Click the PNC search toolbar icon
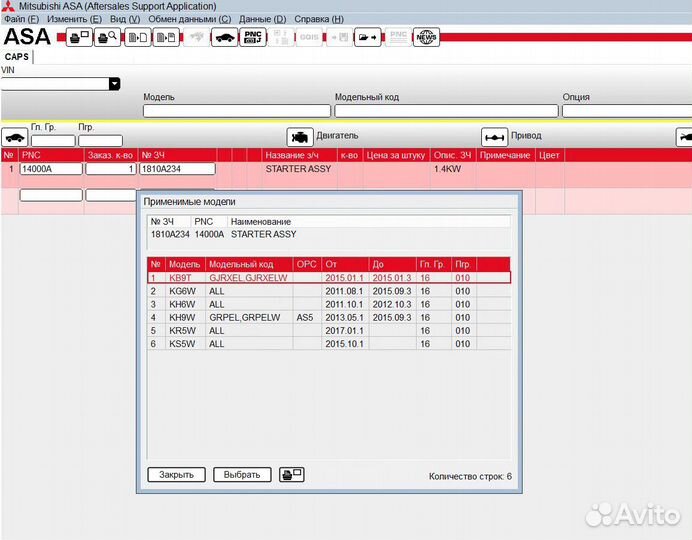This screenshot has width=692, height=540. click(x=254, y=38)
